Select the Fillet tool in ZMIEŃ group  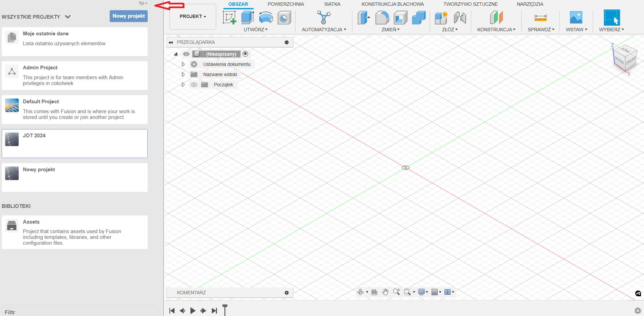[382, 17]
